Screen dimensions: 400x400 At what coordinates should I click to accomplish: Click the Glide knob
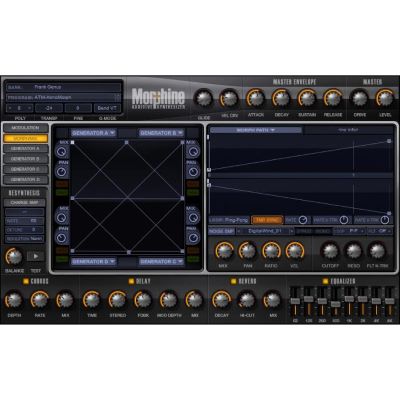(x=204, y=99)
